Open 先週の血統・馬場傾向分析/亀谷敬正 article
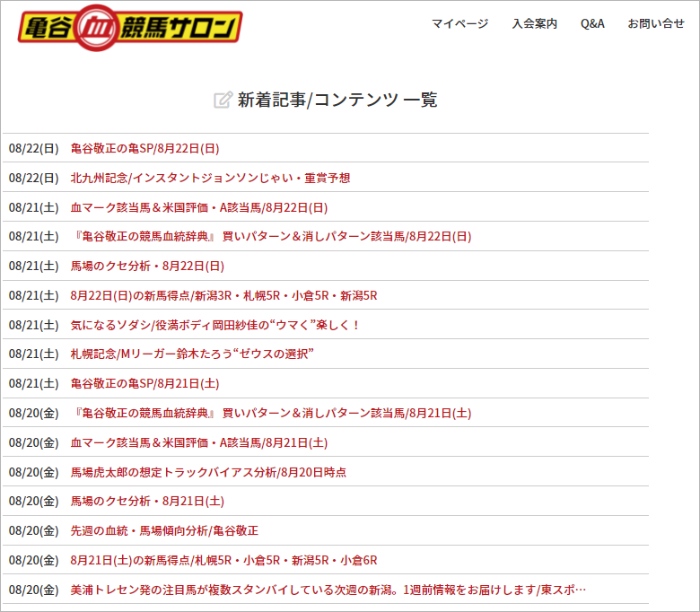 click(x=164, y=530)
